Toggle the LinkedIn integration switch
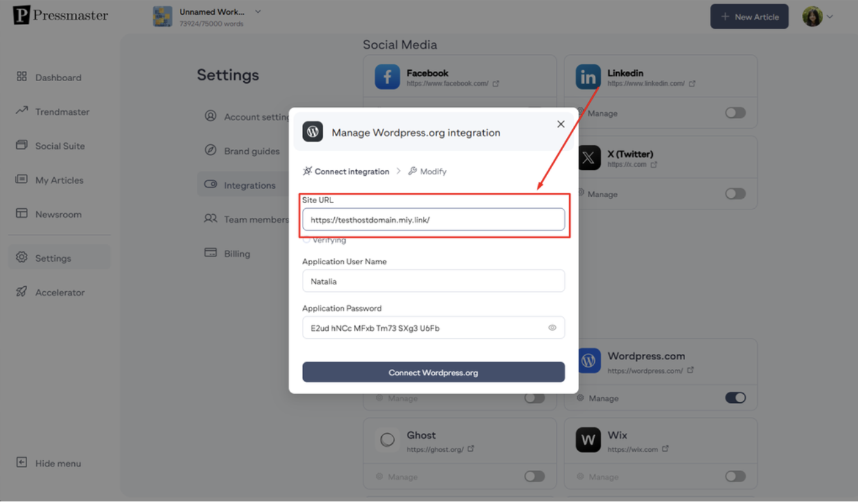The height and width of the screenshot is (504, 858). pyautogui.click(x=735, y=113)
